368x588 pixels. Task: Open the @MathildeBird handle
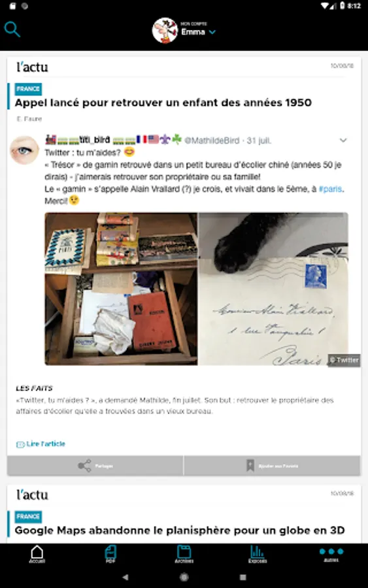[x=212, y=140]
